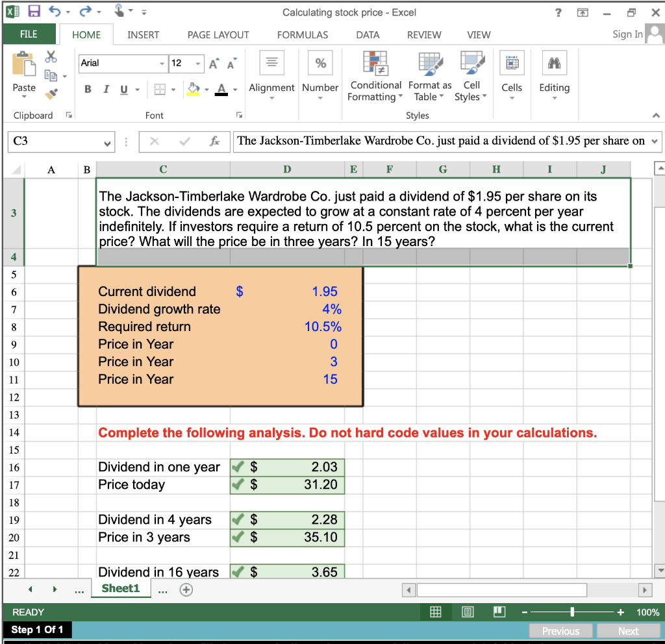Click the Sheet1 tab
The height and width of the screenshot is (644, 665).
120,589
